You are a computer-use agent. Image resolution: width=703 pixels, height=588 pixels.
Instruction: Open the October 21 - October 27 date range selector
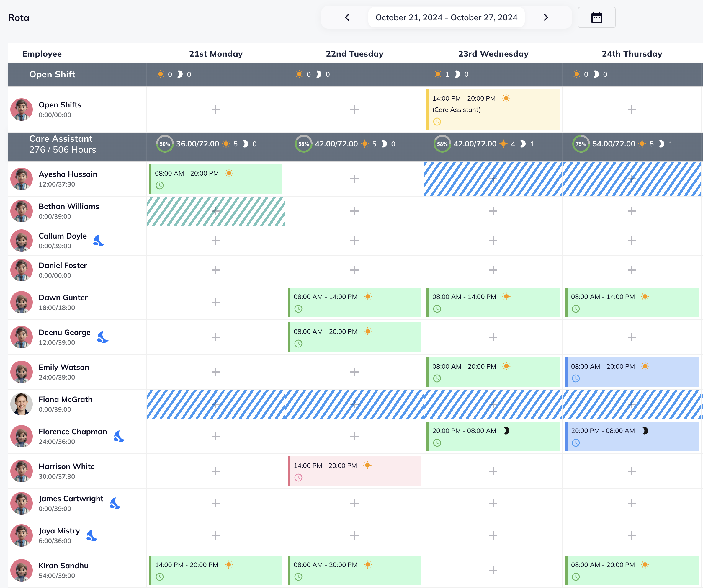(446, 17)
